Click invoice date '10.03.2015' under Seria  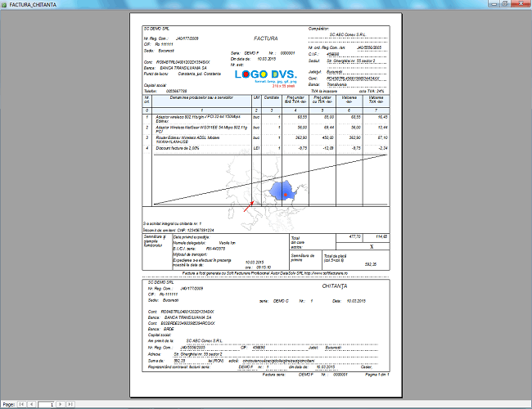[266, 59]
